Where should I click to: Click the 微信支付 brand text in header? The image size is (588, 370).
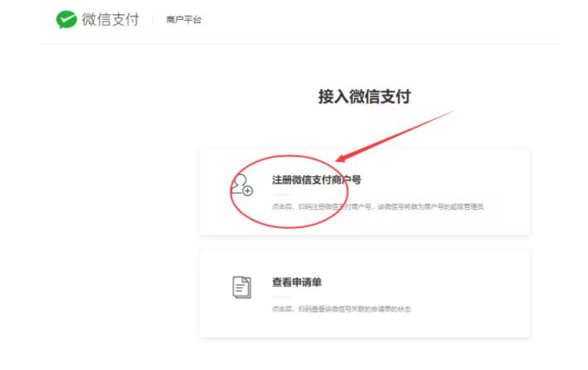tap(111, 20)
